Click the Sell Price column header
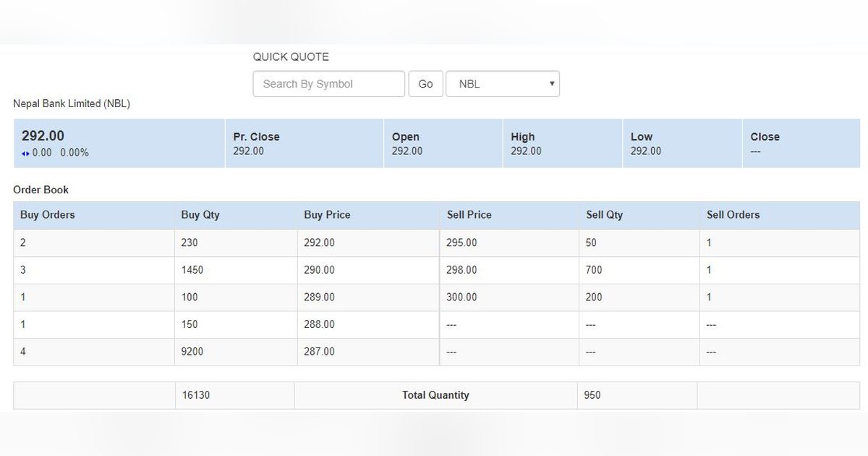868x456 pixels. pyautogui.click(x=469, y=215)
